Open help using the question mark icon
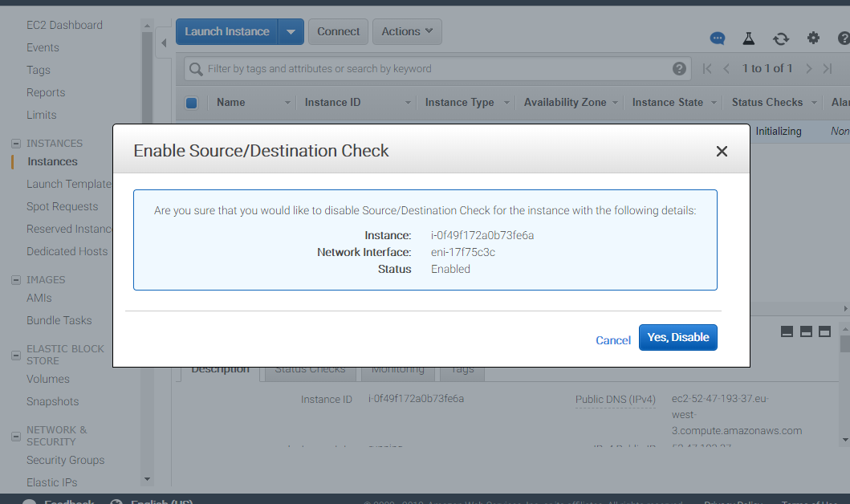 [842, 38]
